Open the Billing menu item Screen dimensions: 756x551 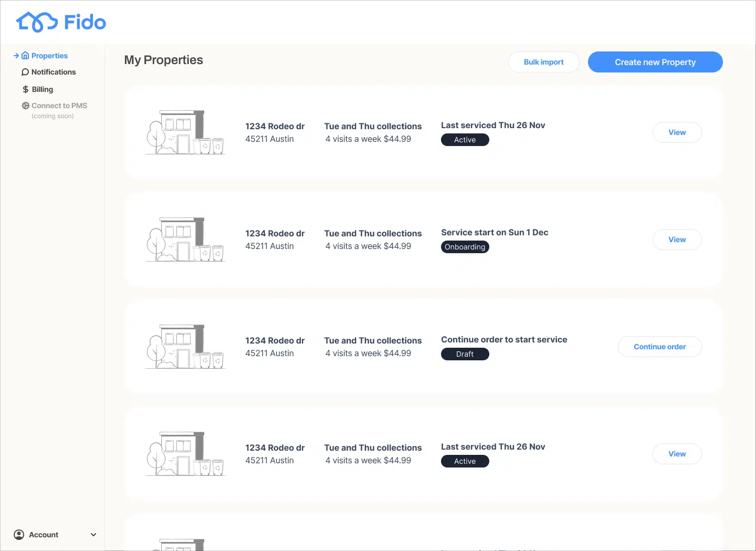tap(43, 89)
